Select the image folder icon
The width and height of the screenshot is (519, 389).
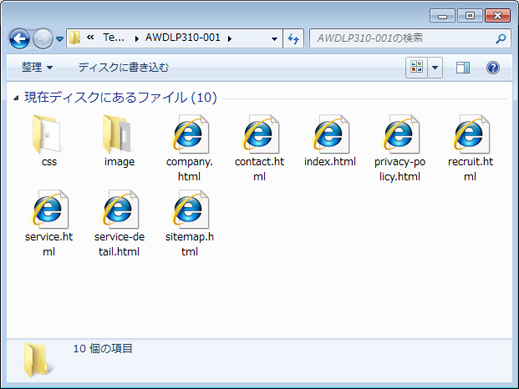coord(117,134)
